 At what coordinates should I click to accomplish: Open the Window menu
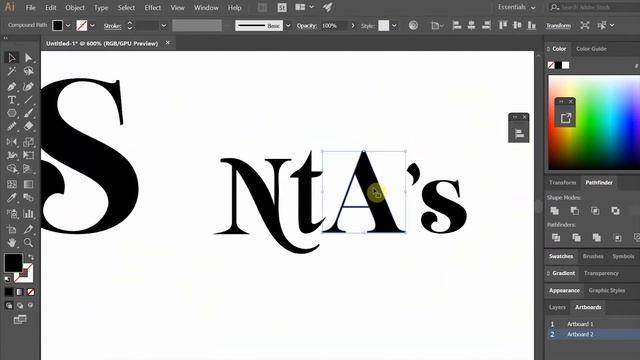(x=206, y=8)
